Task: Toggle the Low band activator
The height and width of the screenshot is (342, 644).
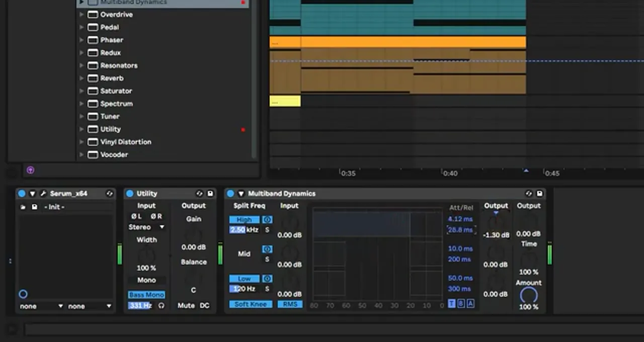Action: (267, 279)
